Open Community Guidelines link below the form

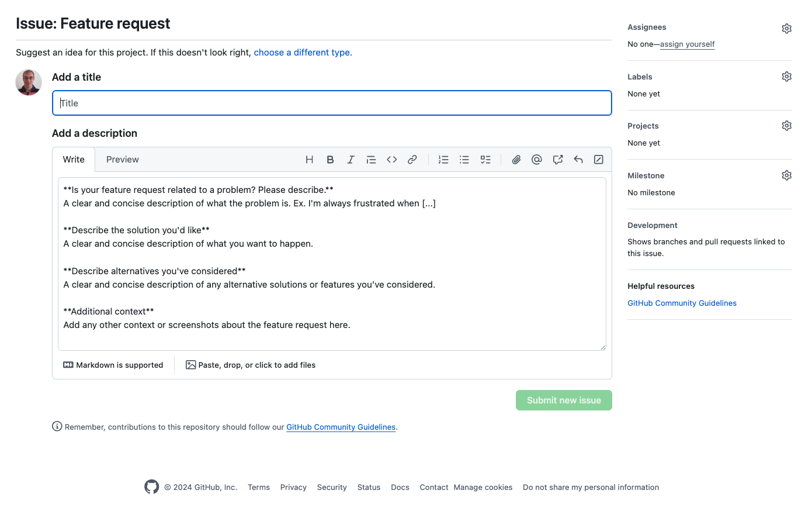tap(341, 427)
